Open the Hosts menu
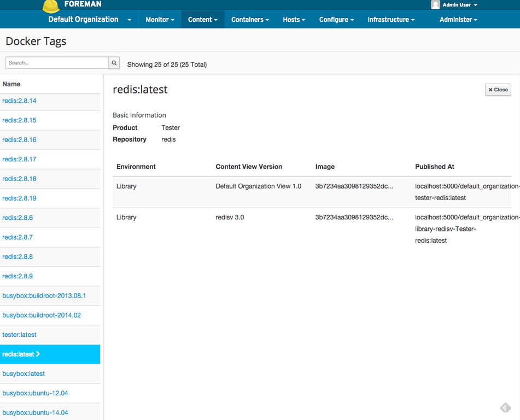 tap(294, 20)
